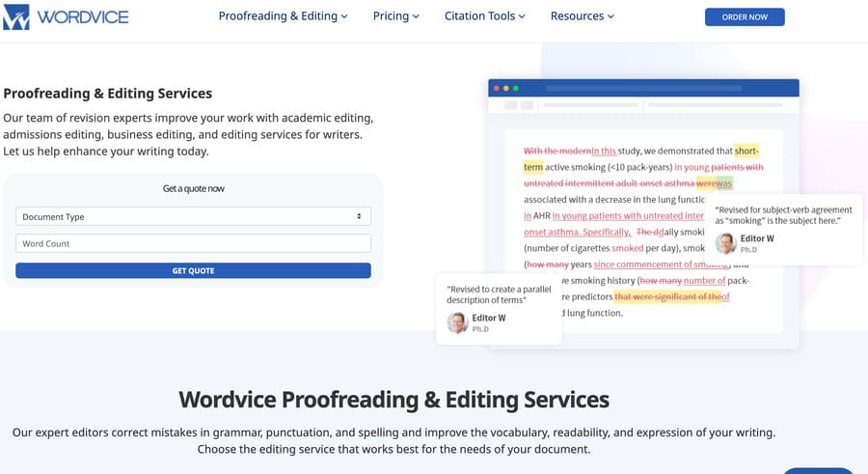The image size is (868, 474).
Task: Focus the Word Count input field
Action: point(193,243)
